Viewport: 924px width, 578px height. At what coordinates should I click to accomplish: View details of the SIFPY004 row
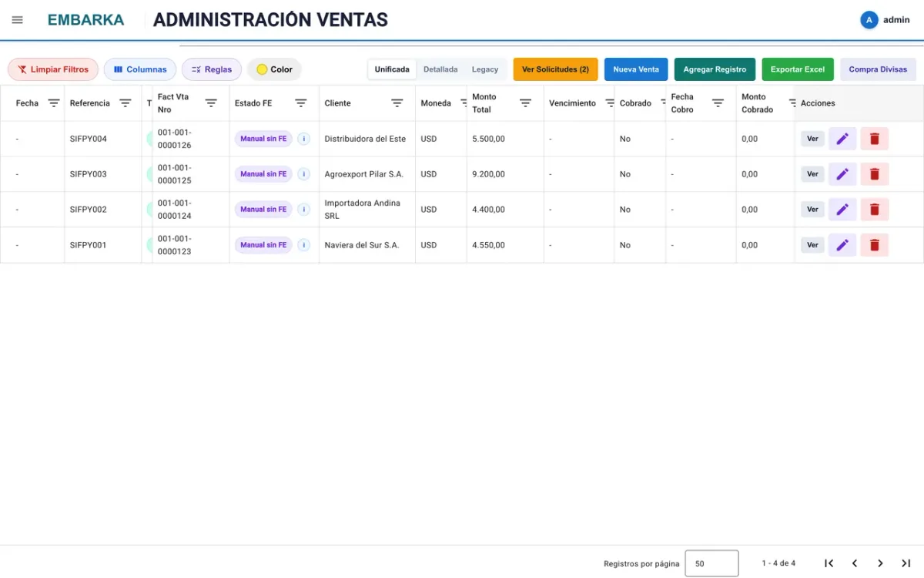click(812, 139)
